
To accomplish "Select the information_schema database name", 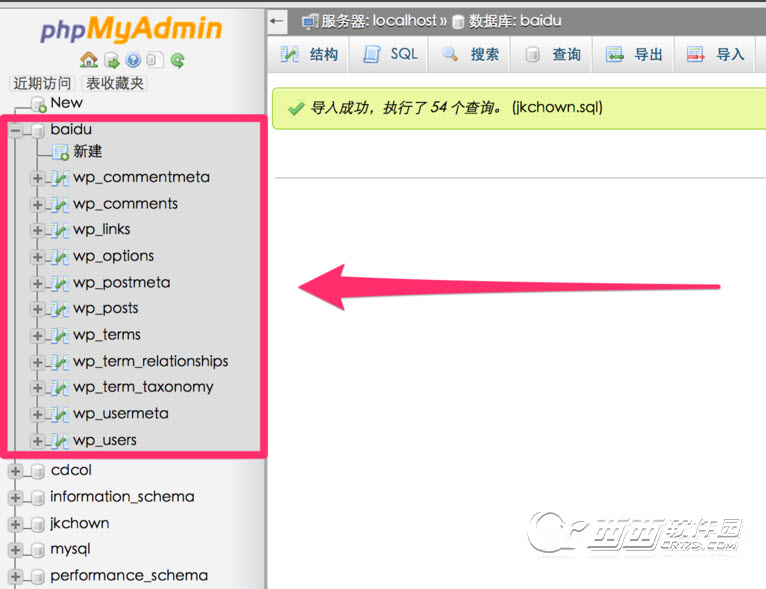I will [123, 497].
